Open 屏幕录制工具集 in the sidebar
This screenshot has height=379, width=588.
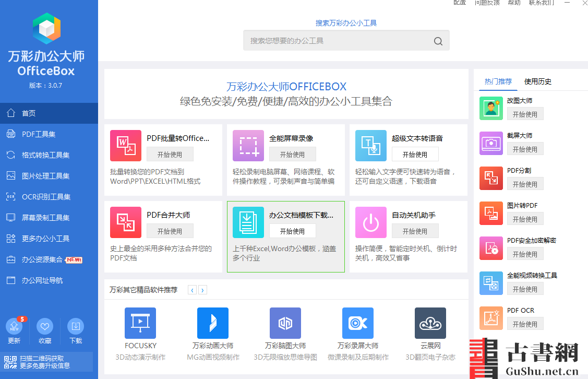click(x=49, y=218)
